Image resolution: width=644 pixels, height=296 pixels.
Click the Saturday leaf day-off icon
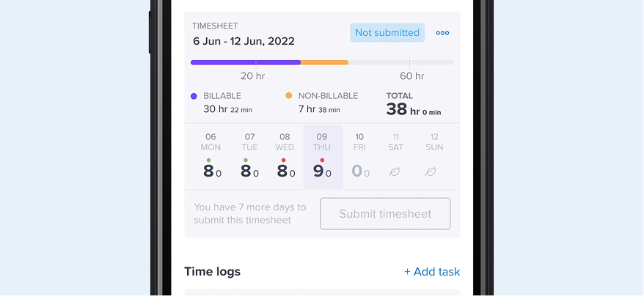(x=395, y=172)
